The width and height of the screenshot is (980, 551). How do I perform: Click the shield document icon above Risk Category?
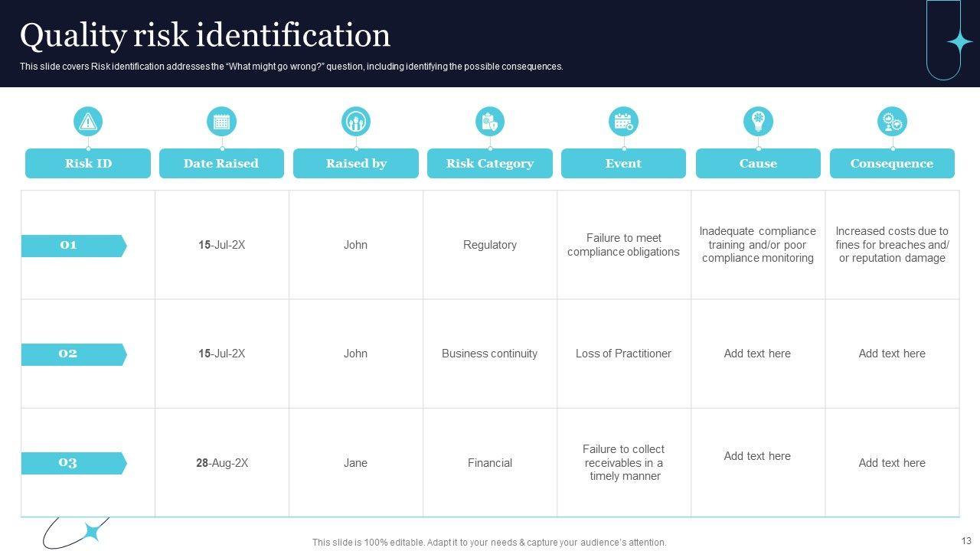pyautogui.click(x=490, y=122)
